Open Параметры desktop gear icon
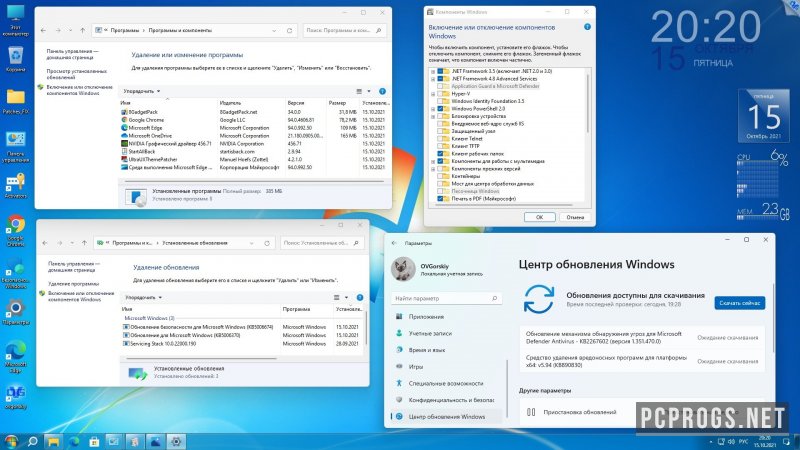This screenshot has width=800, height=450. pyautogui.click(x=15, y=312)
